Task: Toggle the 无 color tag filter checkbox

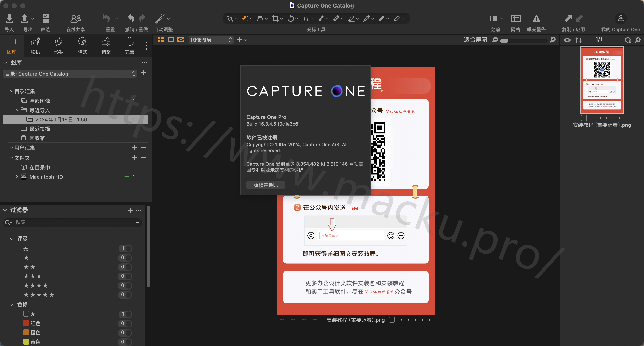Action: (26, 314)
